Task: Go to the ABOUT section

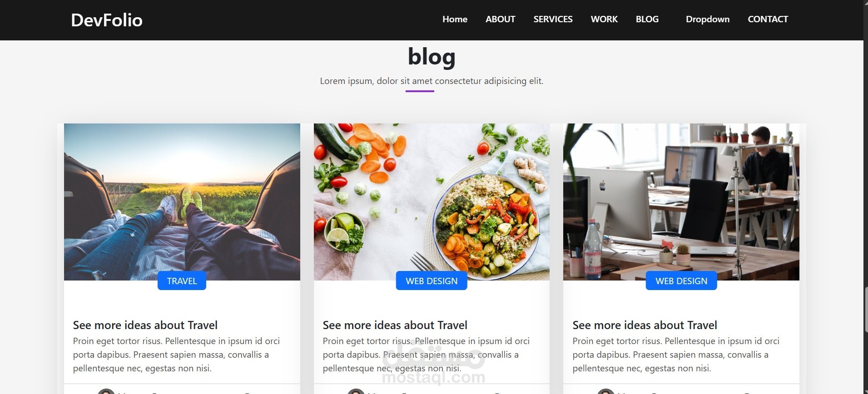Action: pos(500,19)
